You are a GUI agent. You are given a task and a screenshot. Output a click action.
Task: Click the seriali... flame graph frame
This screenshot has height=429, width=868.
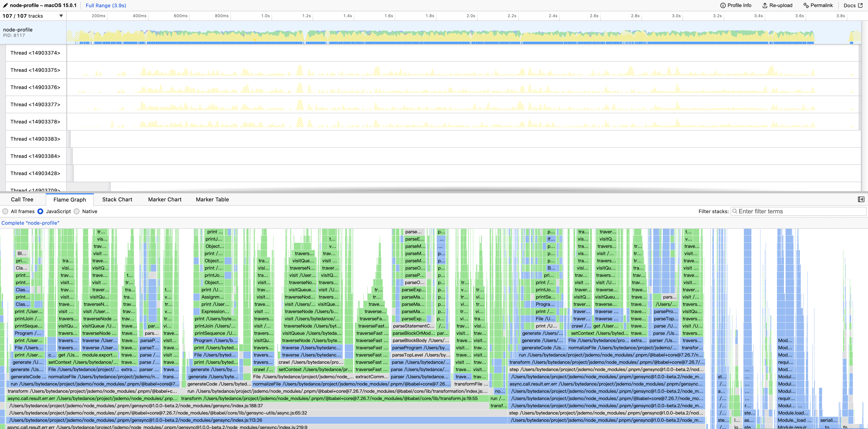point(829,420)
